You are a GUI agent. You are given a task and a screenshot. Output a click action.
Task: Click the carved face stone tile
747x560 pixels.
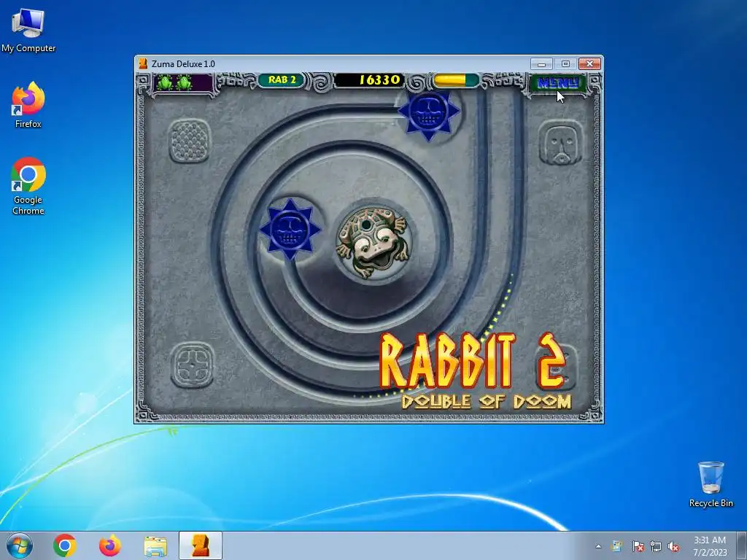[561, 142]
